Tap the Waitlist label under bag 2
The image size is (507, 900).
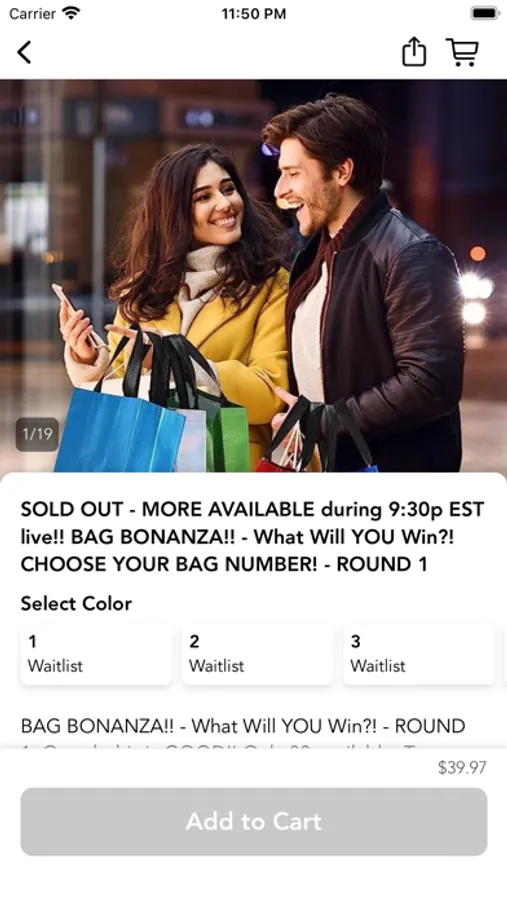[216, 666]
